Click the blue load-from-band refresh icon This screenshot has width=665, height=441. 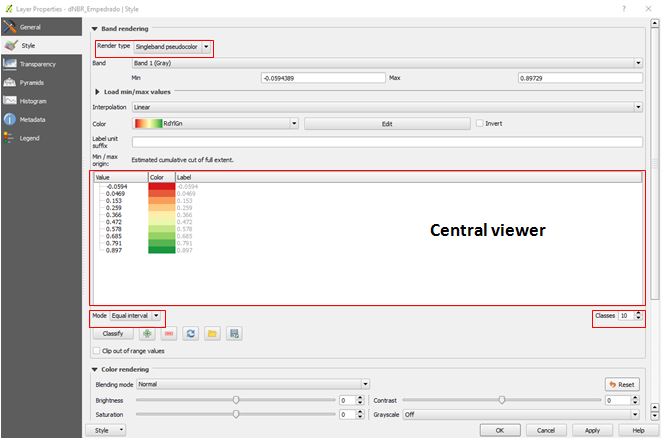190,333
